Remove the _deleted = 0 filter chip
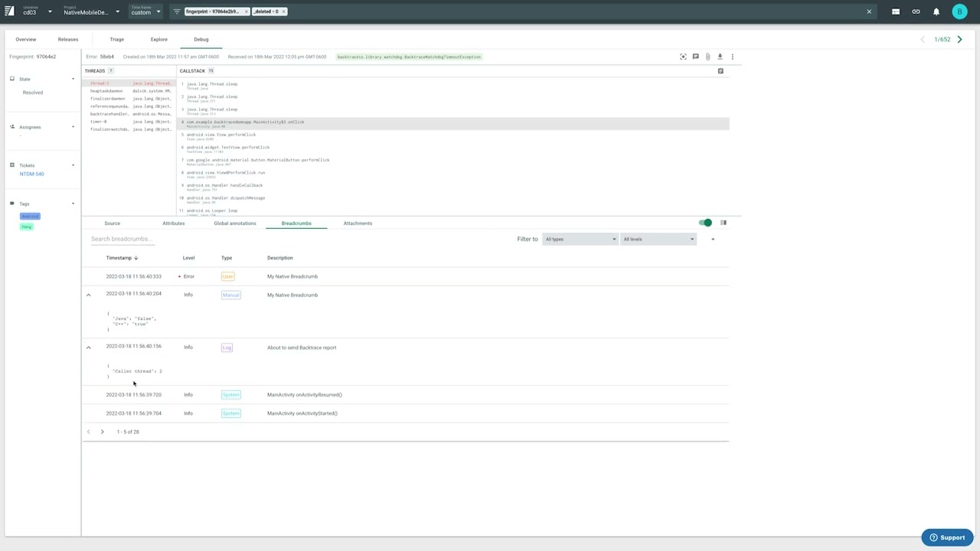The height and width of the screenshot is (551, 980). pyautogui.click(x=283, y=11)
